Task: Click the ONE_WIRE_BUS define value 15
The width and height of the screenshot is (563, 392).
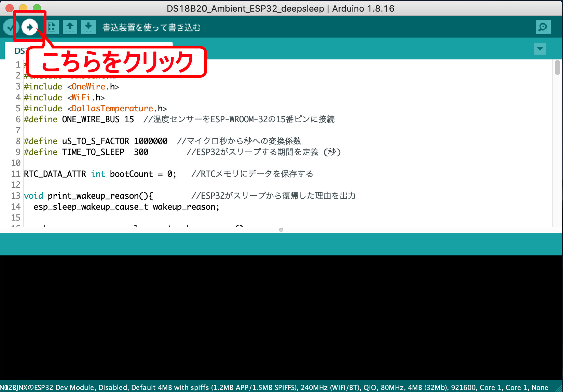Action: 129,120
